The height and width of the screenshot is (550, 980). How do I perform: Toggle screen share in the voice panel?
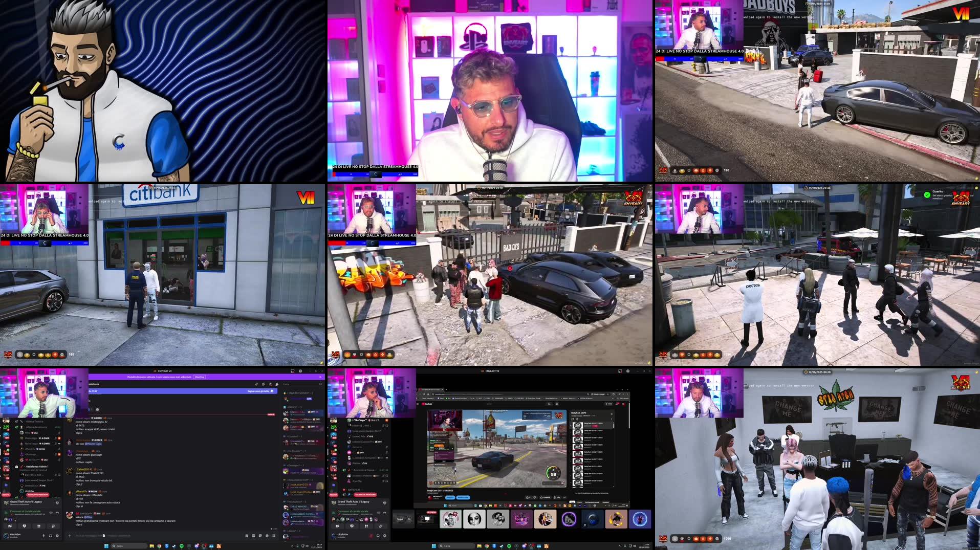tap(25, 526)
